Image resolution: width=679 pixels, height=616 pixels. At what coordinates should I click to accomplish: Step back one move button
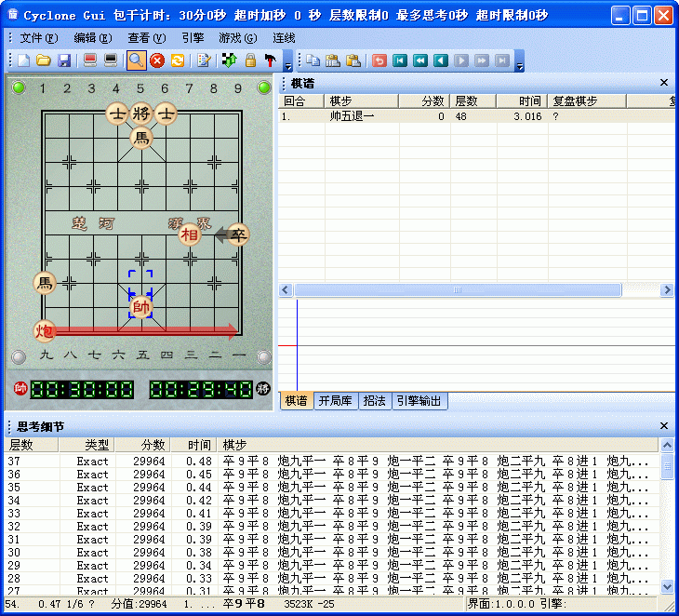[x=441, y=60]
